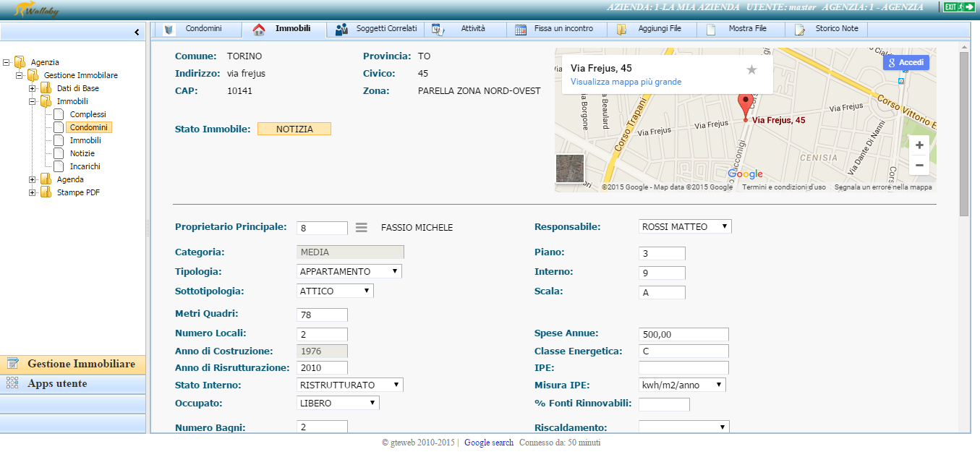Collapse the Gestione Immobilare tree node

tap(20, 75)
